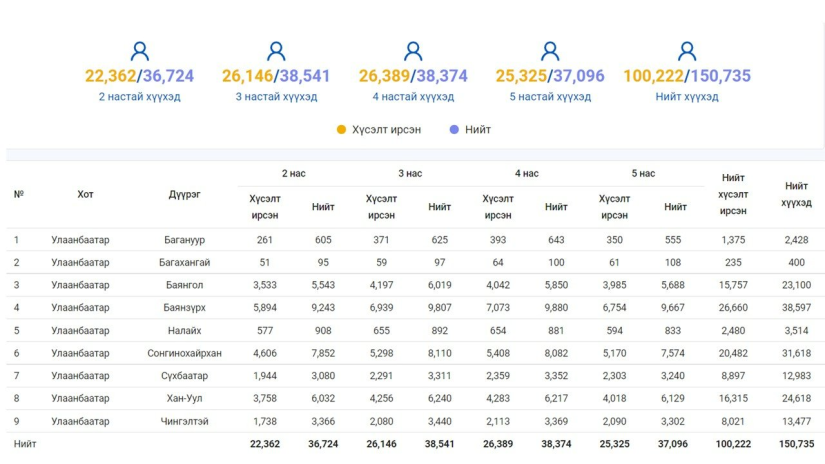Image resolution: width=825 pixels, height=464 pixels.
Task: Select the 2 настай хүүхэд label
Action: (139, 97)
